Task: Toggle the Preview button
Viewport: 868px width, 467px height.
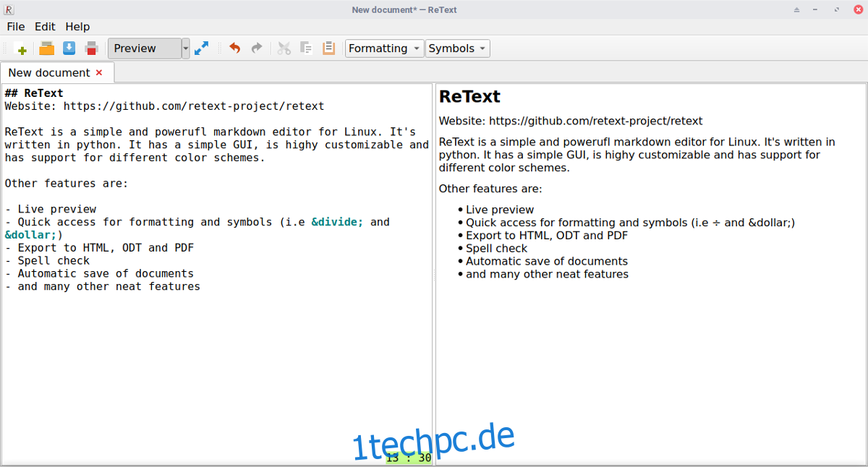Action: coord(144,48)
